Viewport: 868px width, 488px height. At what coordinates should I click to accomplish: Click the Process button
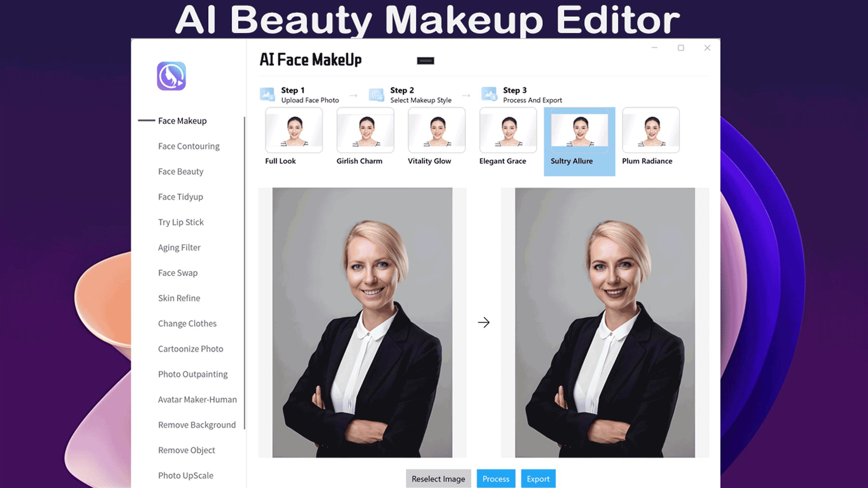point(496,479)
